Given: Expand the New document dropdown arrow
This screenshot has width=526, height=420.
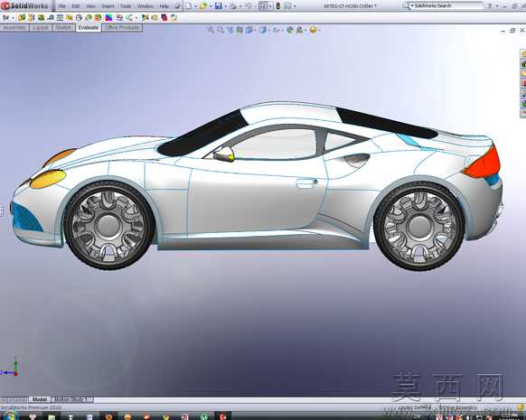Looking at the screenshot, I should [195, 6].
